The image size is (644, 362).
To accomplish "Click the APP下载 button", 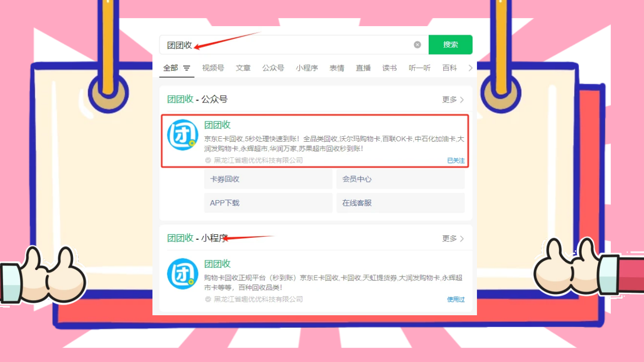I will coord(268,203).
